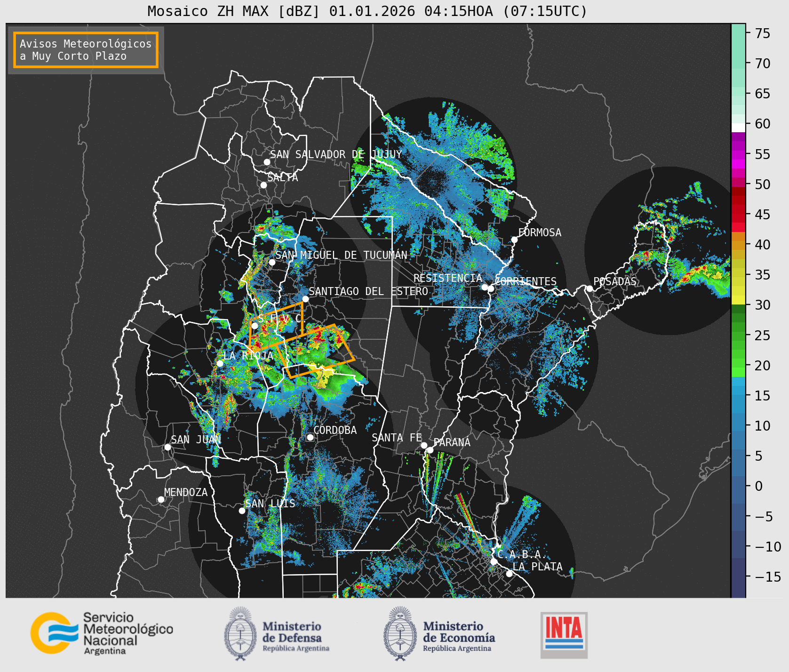Screen dimensions: 789x672
Task: Click the PARANÁ city label
Action: coord(452,442)
